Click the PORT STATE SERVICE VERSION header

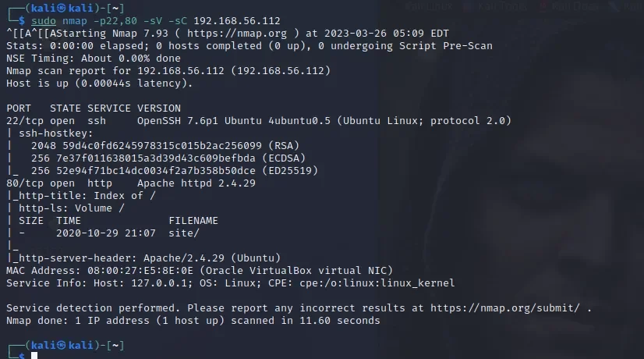click(93, 108)
